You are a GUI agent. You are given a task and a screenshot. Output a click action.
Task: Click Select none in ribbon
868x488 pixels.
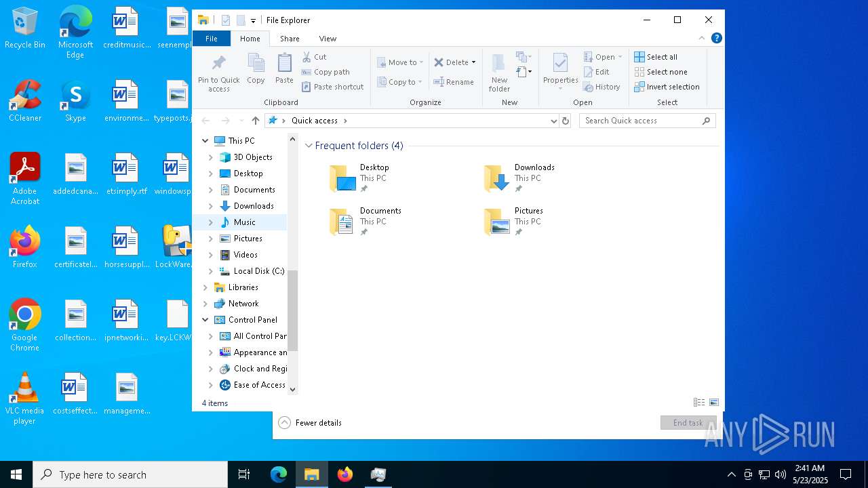[x=660, y=72]
